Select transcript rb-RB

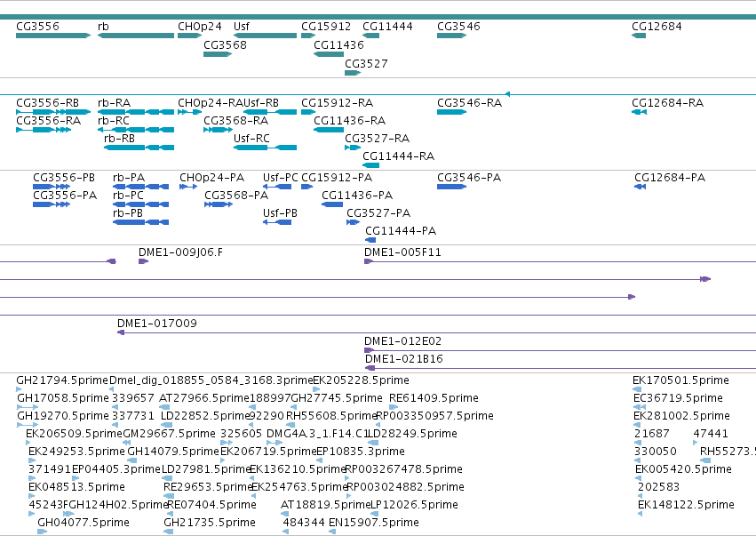tap(139, 148)
